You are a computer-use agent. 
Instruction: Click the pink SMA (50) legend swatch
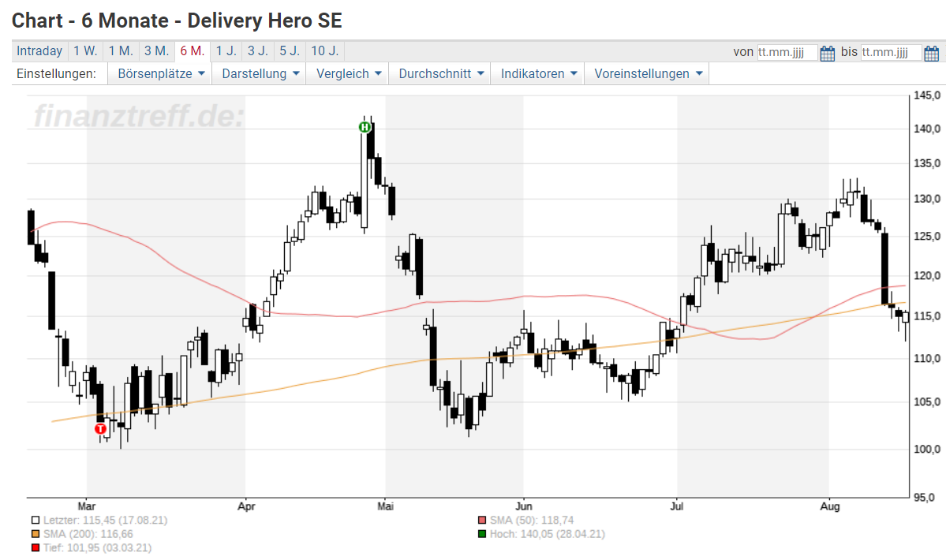point(481,521)
